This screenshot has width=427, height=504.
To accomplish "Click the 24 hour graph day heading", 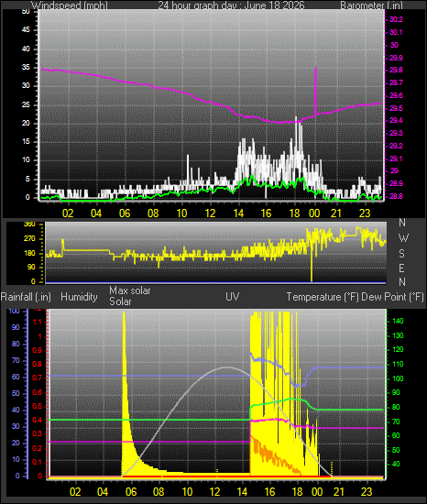I will (x=231, y=5).
